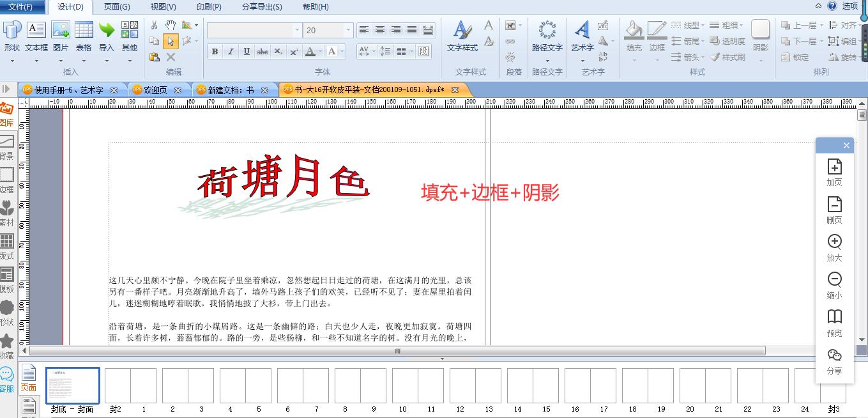Open the 收藏 favorites sidebar panel

6,347
